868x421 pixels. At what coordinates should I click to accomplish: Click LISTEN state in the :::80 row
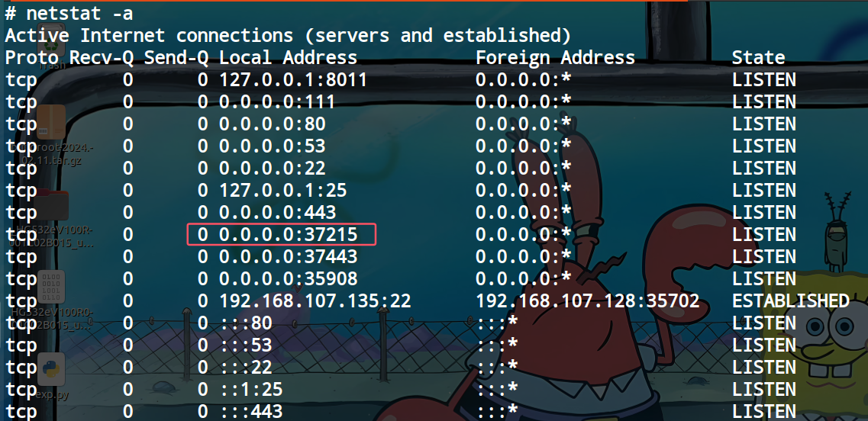coord(764,323)
